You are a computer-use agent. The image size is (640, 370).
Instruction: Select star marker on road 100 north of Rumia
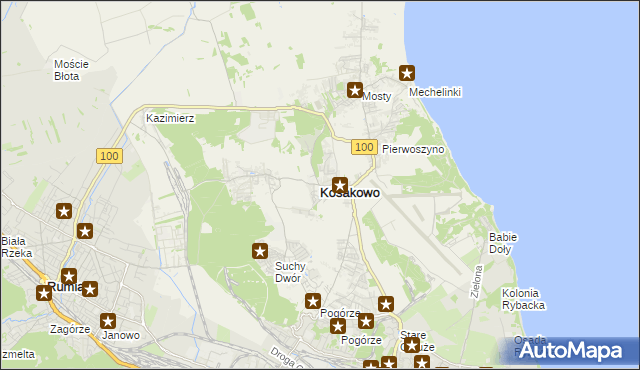tap(84, 231)
